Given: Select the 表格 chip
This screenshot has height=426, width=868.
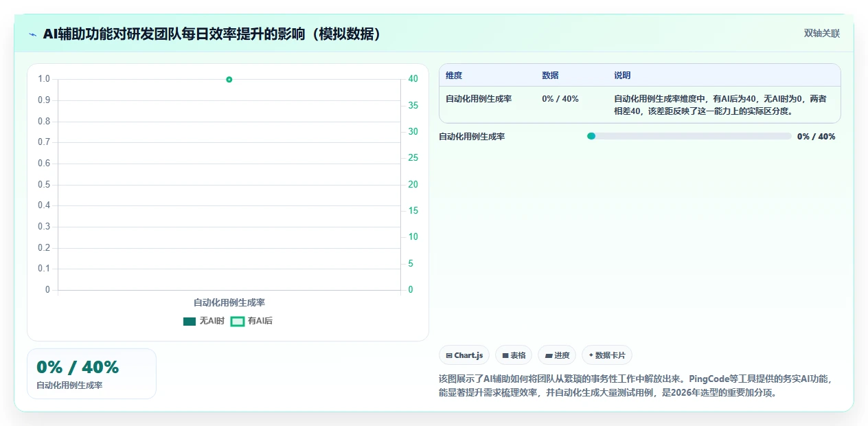Looking at the screenshot, I should tap(514, 355).
